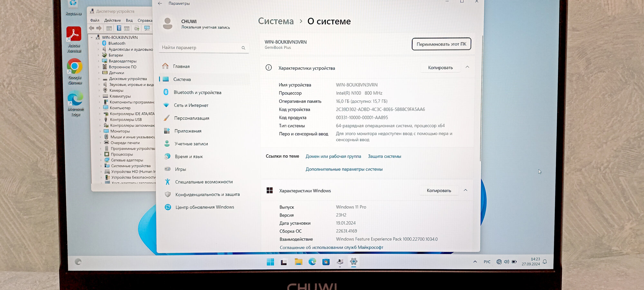The image size is (644, 290).
Task: Expand the Видеоадаптеры node in Device Manager
Action: [x=99, y=61]
